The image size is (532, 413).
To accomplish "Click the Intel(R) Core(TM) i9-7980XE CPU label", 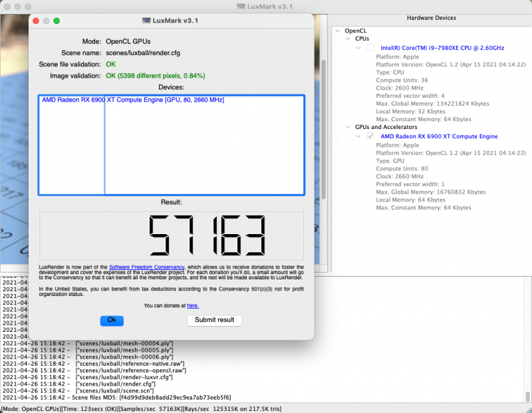I will 442,48.
